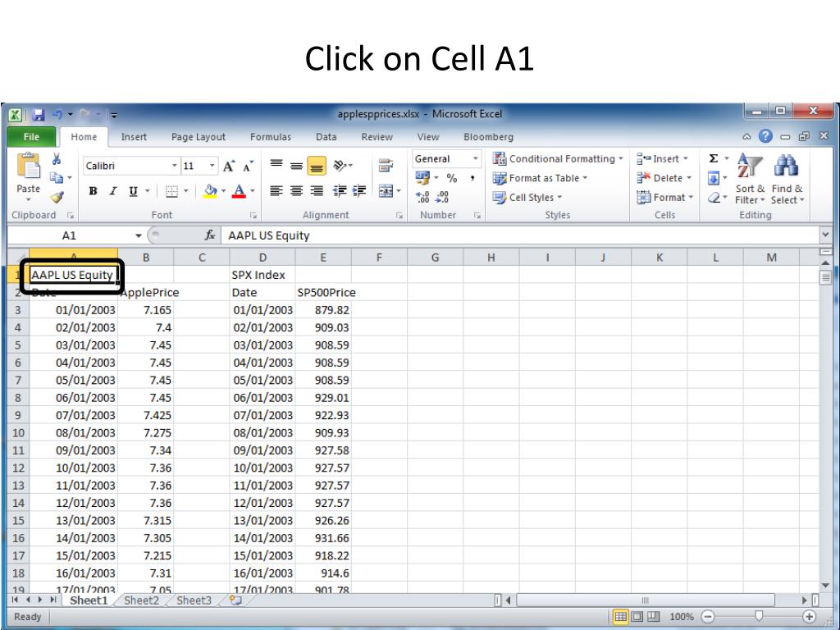Click the Clear eraser icon
The width and height of the screenshot is (840, 630).
click(x=714, y=198)
